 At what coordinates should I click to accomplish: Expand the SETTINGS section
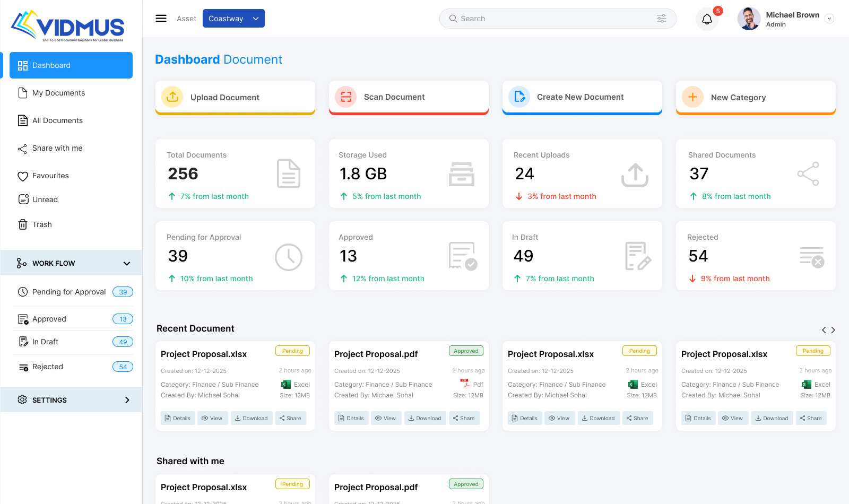127,400
